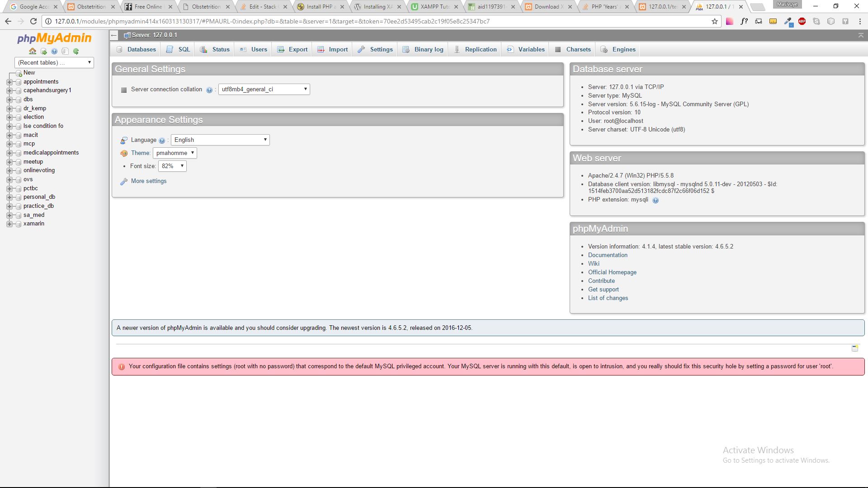Expand the medicalappointments database node
868x488 pixels.
(9, 153)
